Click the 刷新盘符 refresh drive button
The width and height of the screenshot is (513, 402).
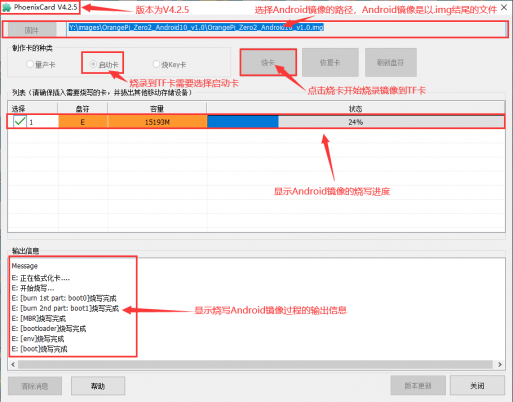[390, 62]
